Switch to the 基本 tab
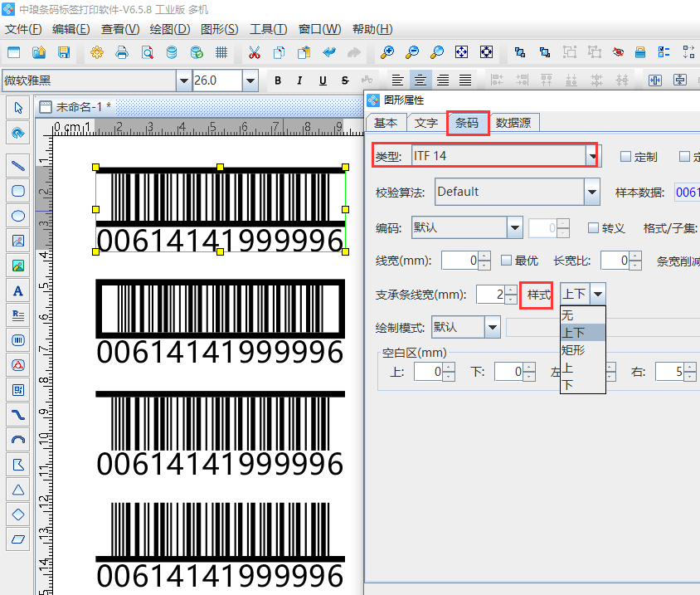The height and width of the screenshot is (595, 700). [386, 123]
